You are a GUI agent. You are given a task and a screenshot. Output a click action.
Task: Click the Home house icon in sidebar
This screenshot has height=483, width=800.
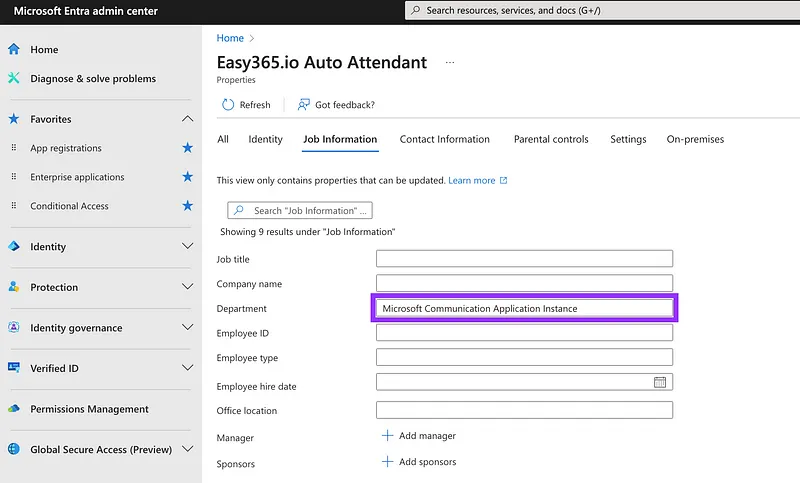(x=14, y=49)
